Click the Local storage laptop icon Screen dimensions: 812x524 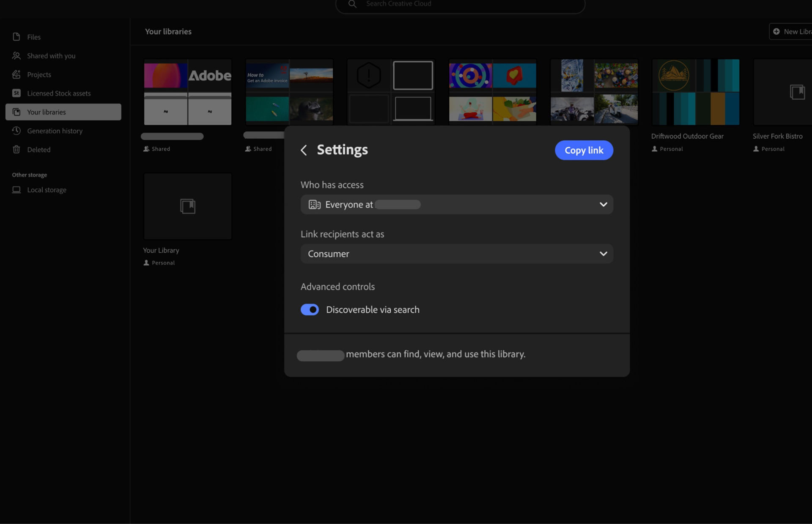tap(16, 190)
